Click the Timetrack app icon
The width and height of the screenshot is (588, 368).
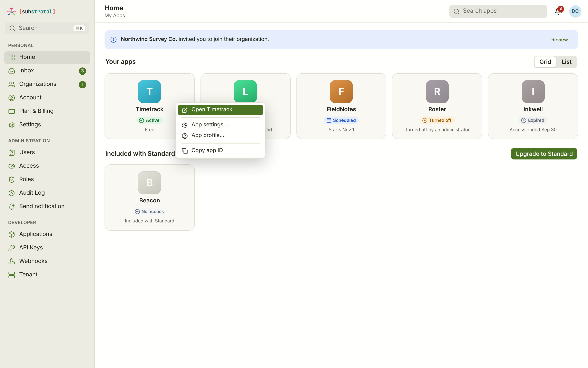point(149,92)
